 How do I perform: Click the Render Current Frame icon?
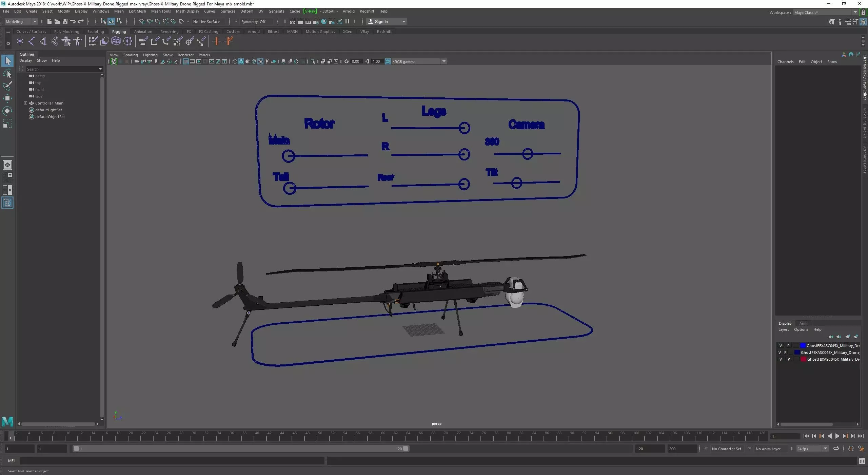click(x=300, y=22)
